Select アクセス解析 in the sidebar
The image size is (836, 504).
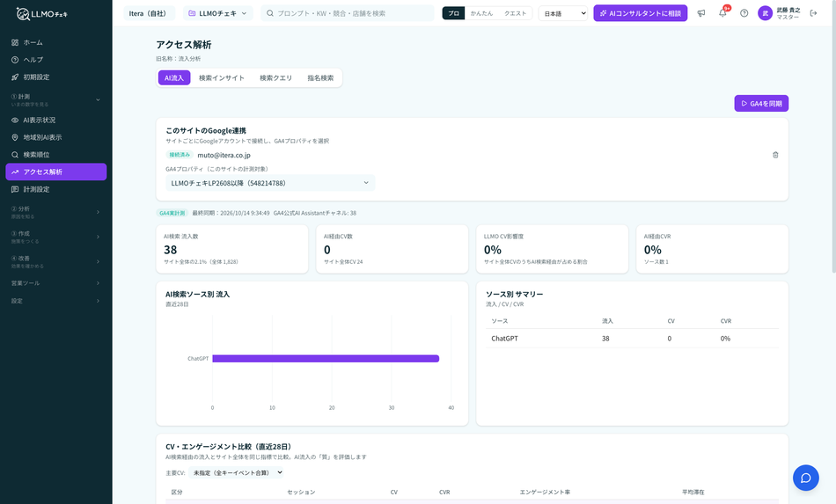(56, 172)
